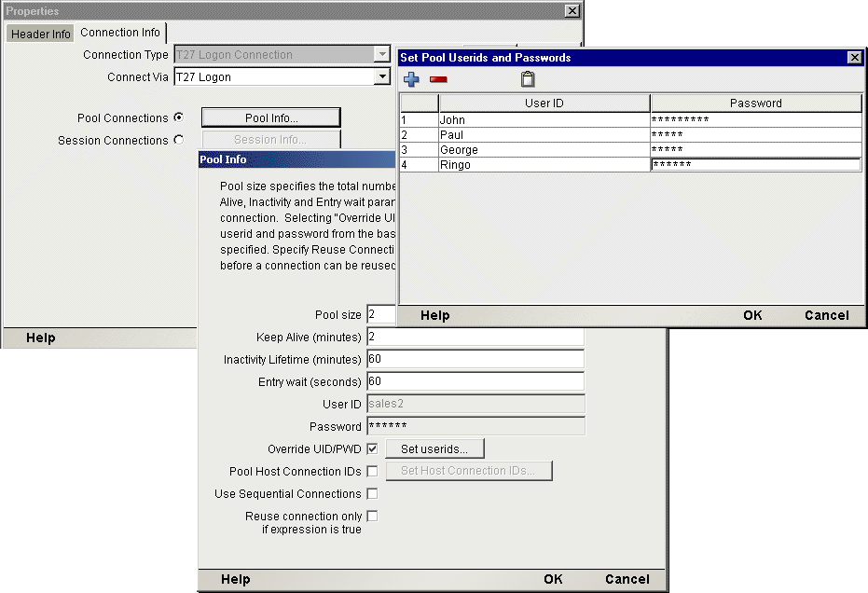The image size is (868, 593).
Task: Enable Pool Host Connection IDs
Action: 372,471
